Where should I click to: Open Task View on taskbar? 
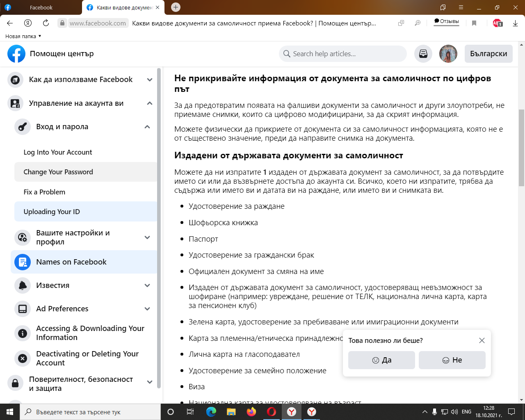tap(190, 412)
